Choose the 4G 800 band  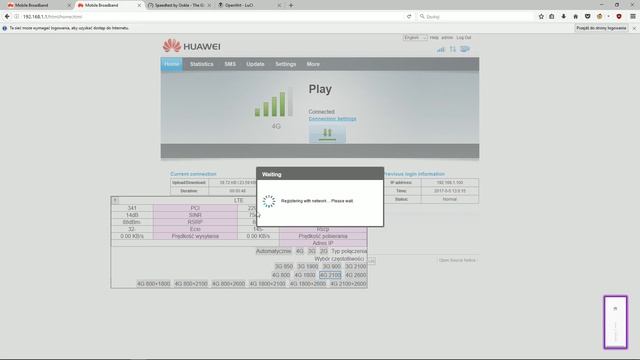281,275
